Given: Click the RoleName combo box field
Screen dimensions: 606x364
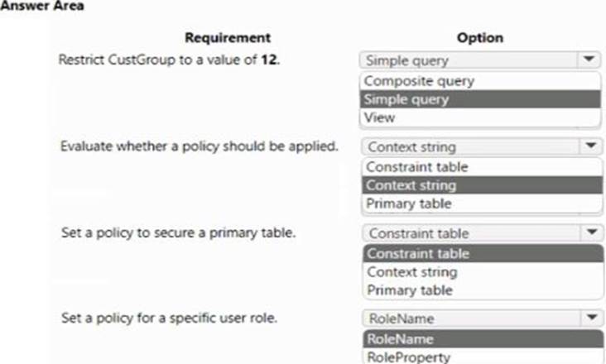Looking at the screenshot, I should point(472,318).
